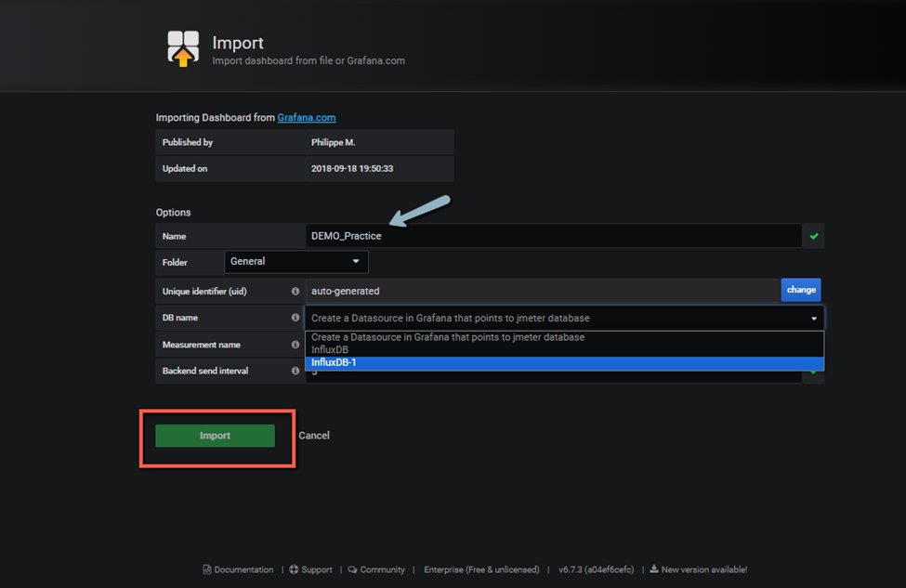This screenshot has height=588, width=906.
Task: Click Enterprise (Free & unlicensed) footer link
Action: tap(481, 569)
